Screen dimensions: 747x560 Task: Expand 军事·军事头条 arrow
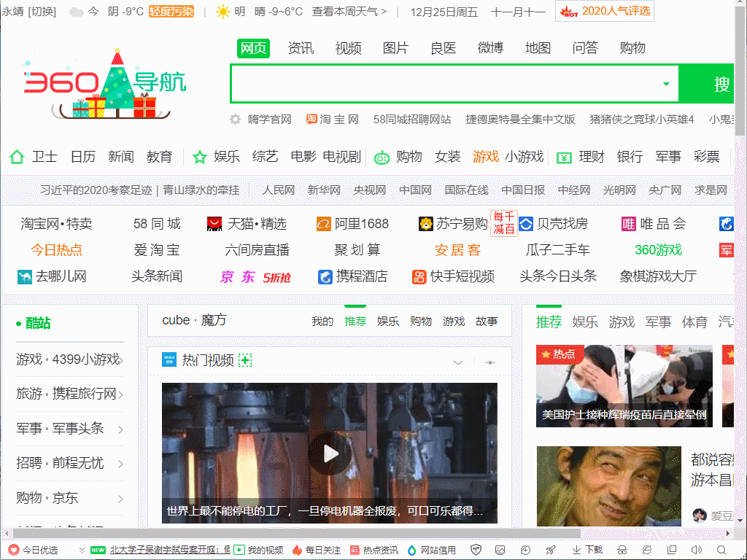[x=120, y=429]
